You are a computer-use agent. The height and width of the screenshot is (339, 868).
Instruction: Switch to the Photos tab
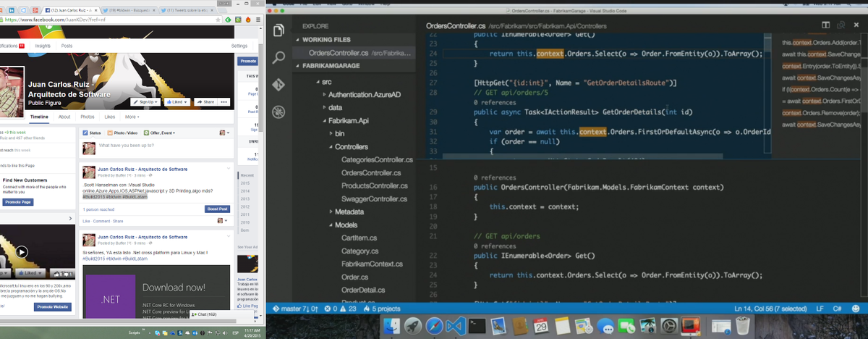[87, 117]
